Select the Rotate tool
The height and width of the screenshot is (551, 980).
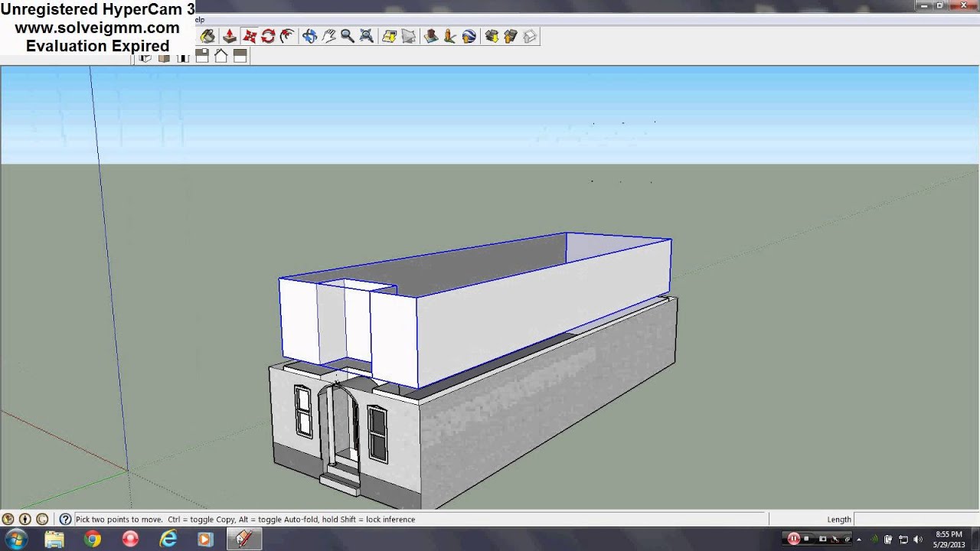pos(268,36)
